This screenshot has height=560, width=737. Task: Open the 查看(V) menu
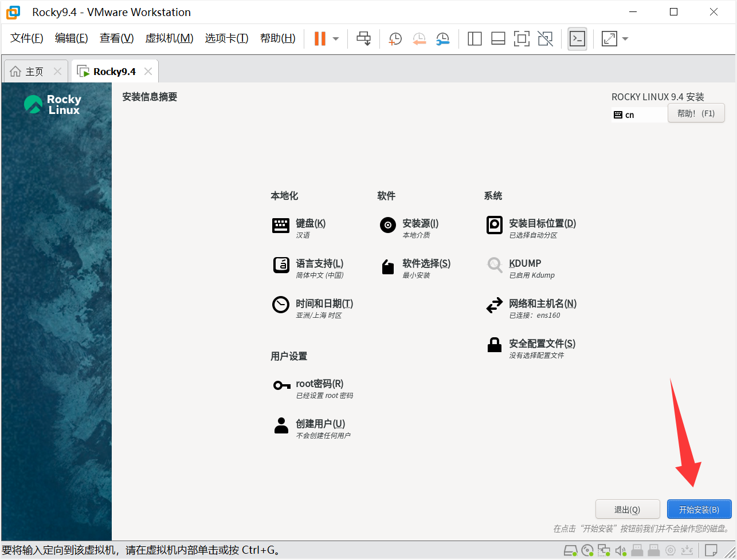coord(116,38)
